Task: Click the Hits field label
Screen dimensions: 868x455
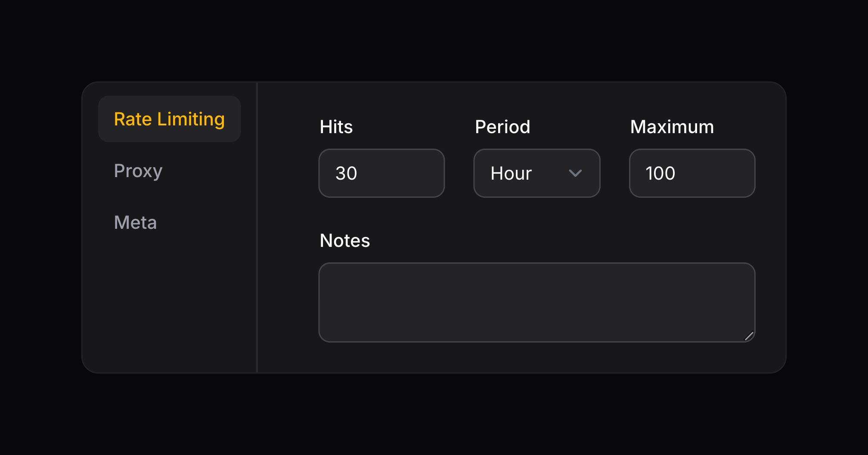Action: tap(335, 126)
